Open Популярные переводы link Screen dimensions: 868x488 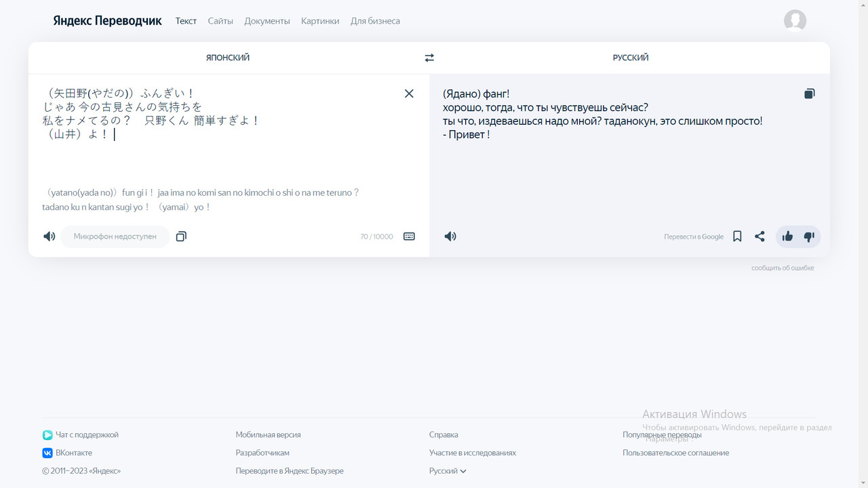click(662, 435)
